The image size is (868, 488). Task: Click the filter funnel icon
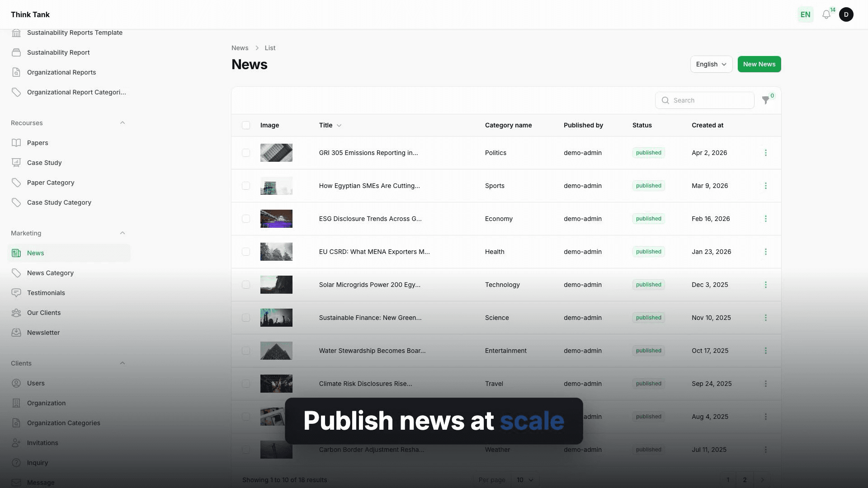tap(766, 100)
